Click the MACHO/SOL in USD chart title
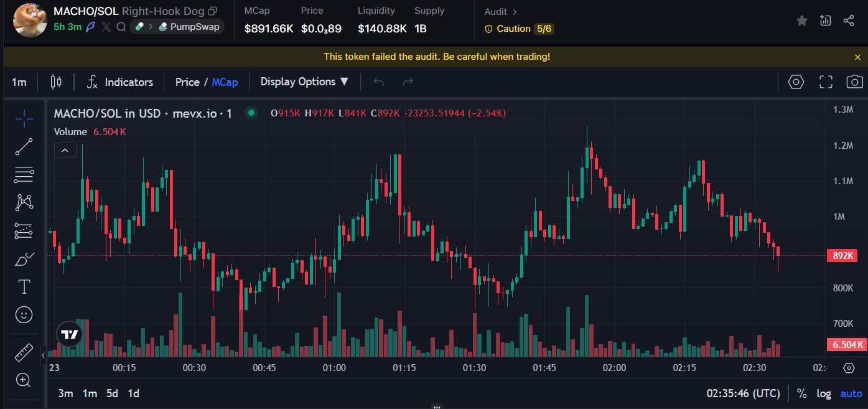Screen dimensions: 868x409 tap(142, 113)
